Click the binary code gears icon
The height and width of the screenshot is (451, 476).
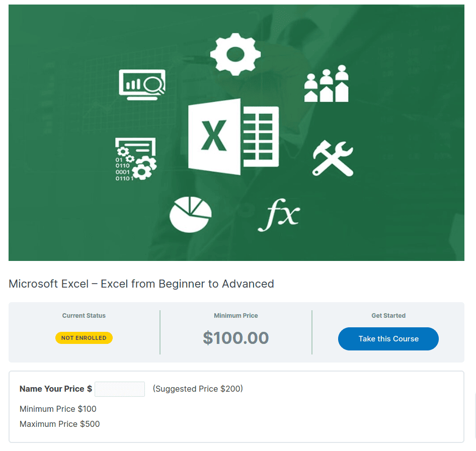point(135,159)
